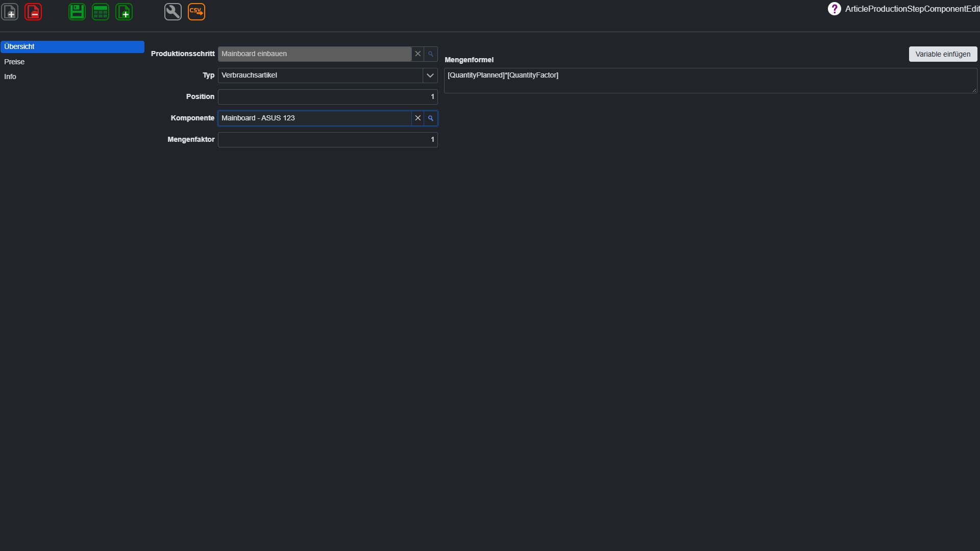Click the Mengenformel label
This screenshot has height=551, width=980.
coord(469,60)
